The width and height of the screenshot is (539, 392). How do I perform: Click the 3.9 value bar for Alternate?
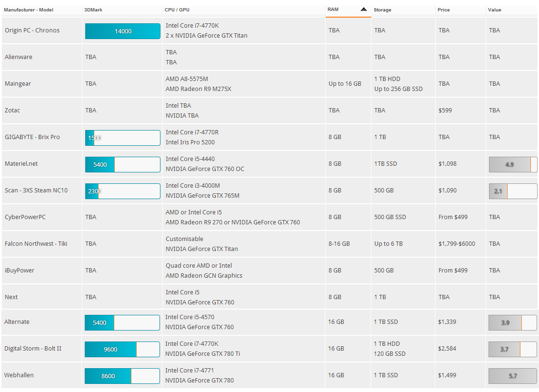click(x=512, y=323)
